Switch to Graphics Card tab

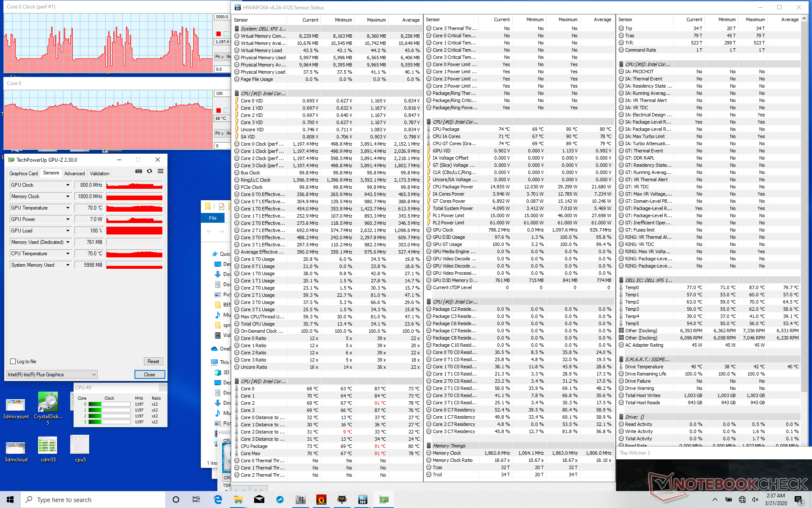point(24,174)
